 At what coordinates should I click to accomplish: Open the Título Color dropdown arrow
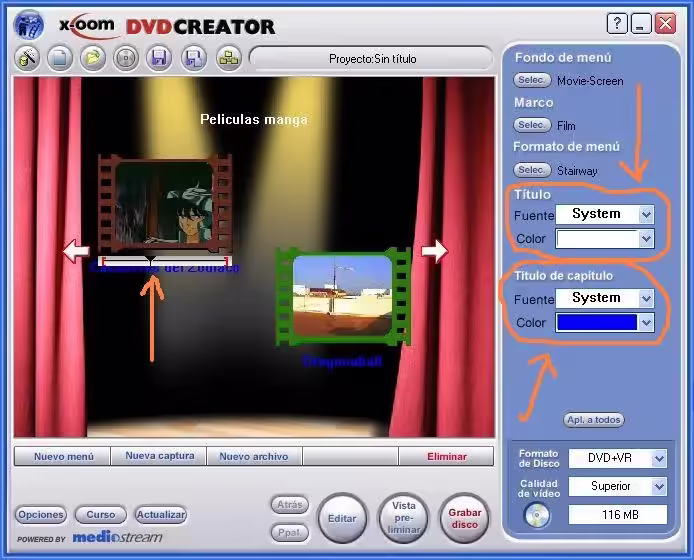(x=646, y=239)
